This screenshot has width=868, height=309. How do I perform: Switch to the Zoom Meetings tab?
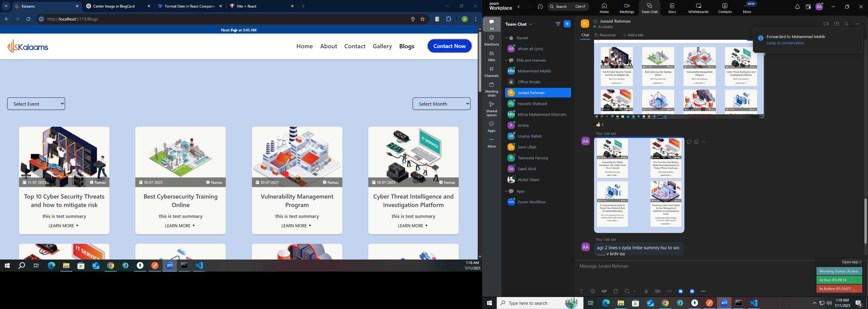pyautogui.click(x=627, y=8)
